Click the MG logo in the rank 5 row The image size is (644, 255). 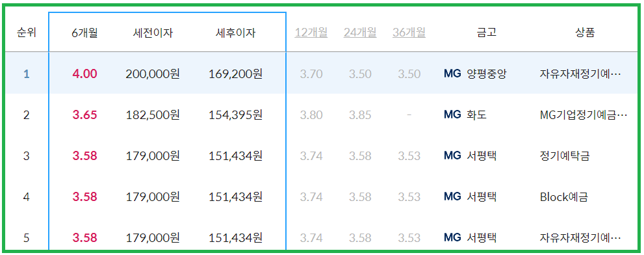click(452, 237)
